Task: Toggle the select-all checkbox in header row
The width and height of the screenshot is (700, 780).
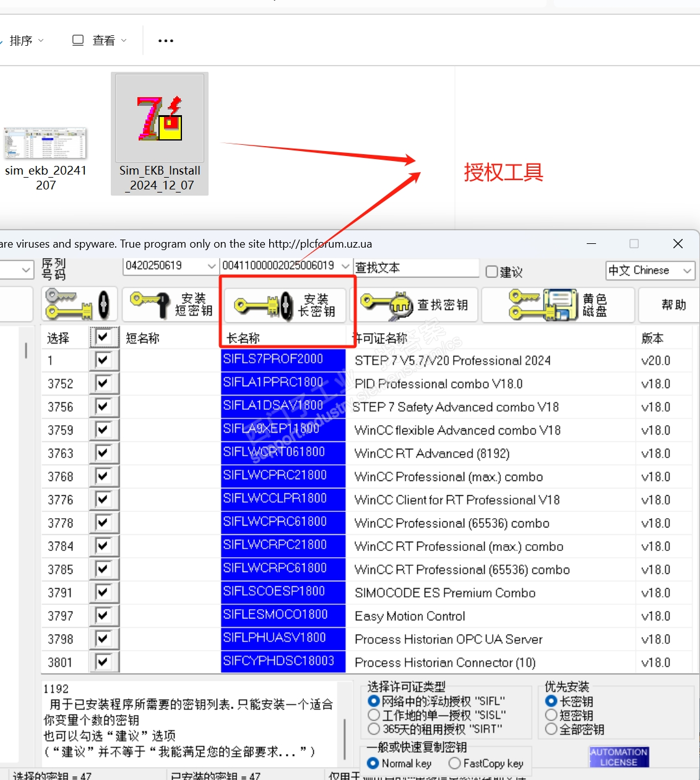Action: pos(103,337)
